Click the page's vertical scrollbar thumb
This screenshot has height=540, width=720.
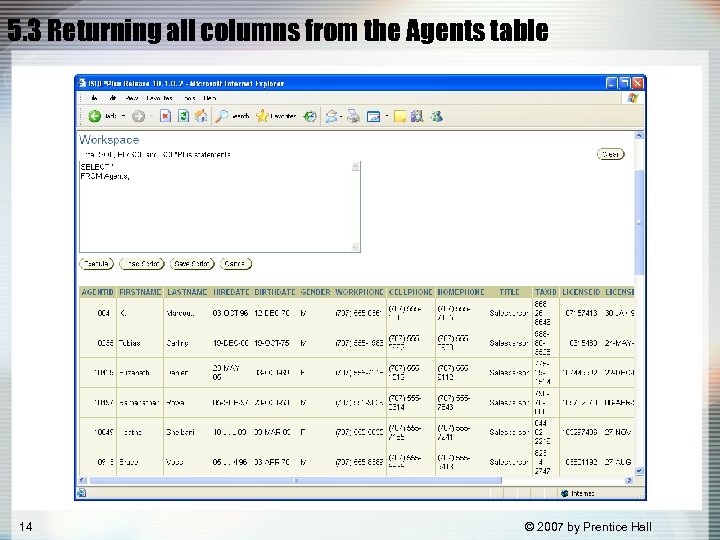(639, 222)
